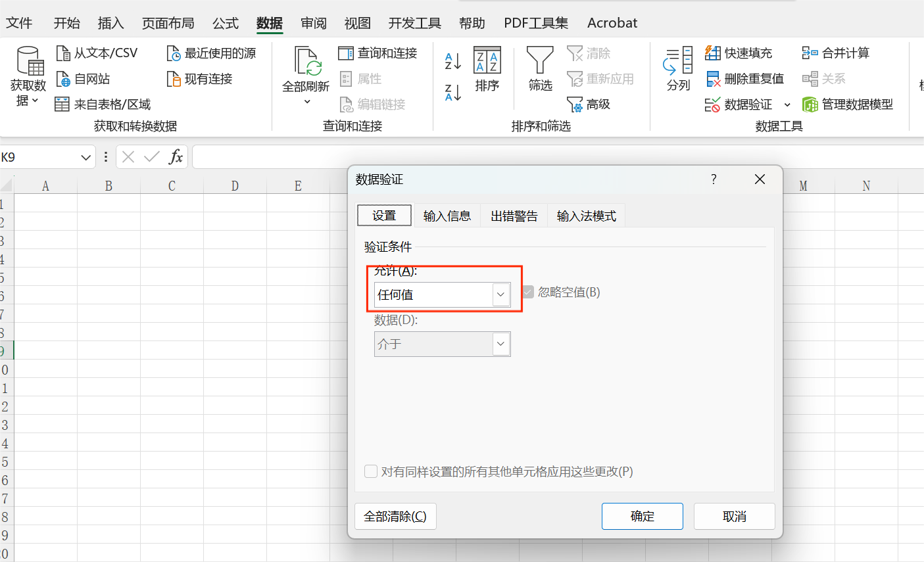Click the 全部清除(C) button
The image size is (924, 562).
395,517
